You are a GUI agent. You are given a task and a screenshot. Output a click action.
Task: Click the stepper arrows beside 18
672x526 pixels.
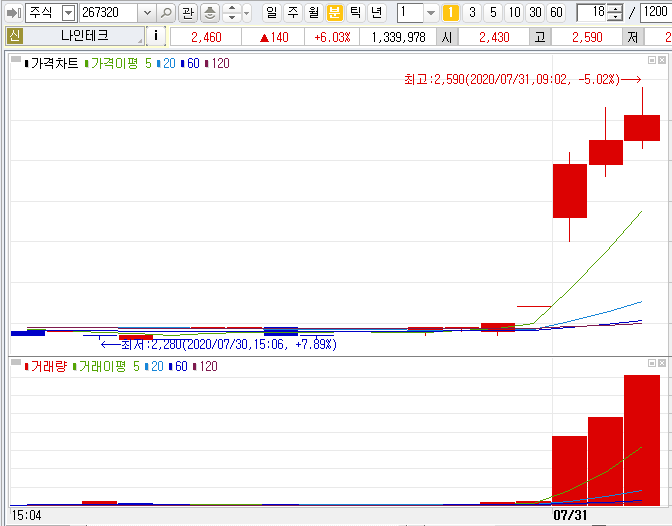[615, 13]
